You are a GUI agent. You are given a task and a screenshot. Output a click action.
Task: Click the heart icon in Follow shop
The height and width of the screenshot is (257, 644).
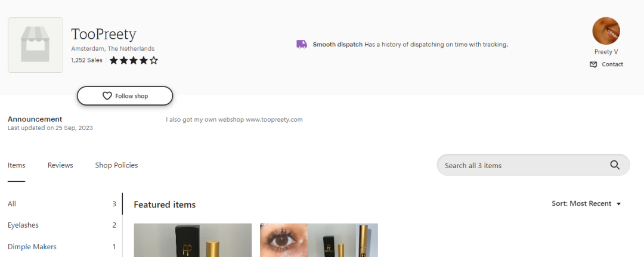coord(107,96)
